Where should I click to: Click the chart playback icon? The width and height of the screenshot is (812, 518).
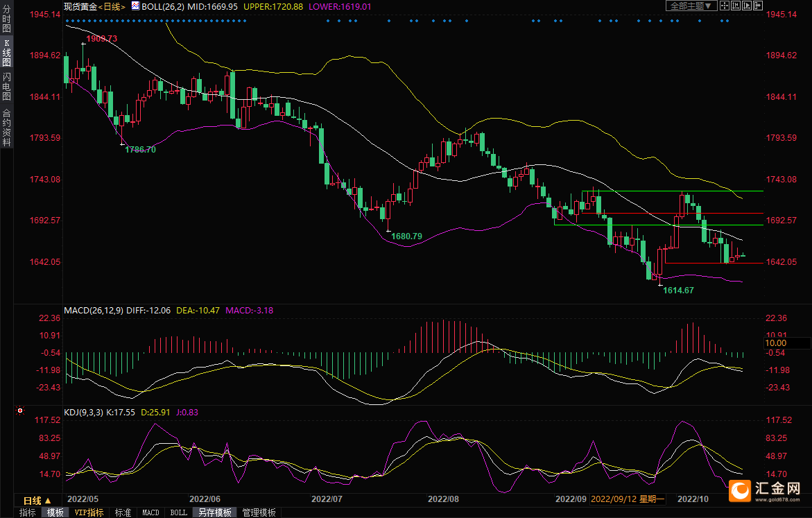(x=747, y=6)
